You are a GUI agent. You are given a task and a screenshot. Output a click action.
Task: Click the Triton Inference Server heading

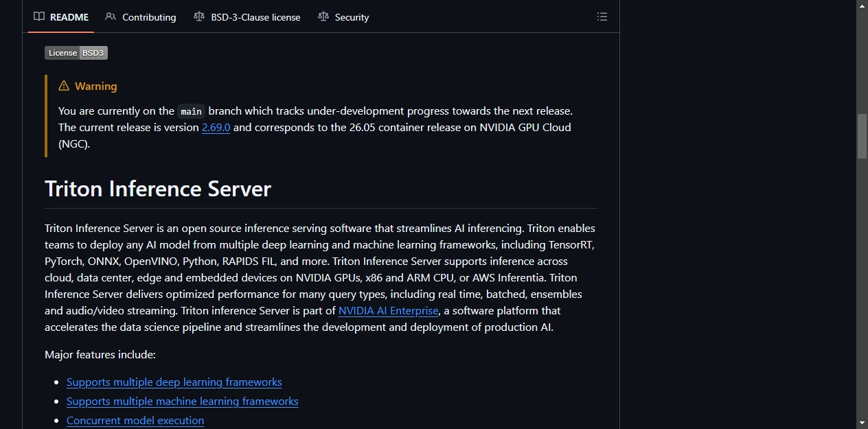coord(158,189)
